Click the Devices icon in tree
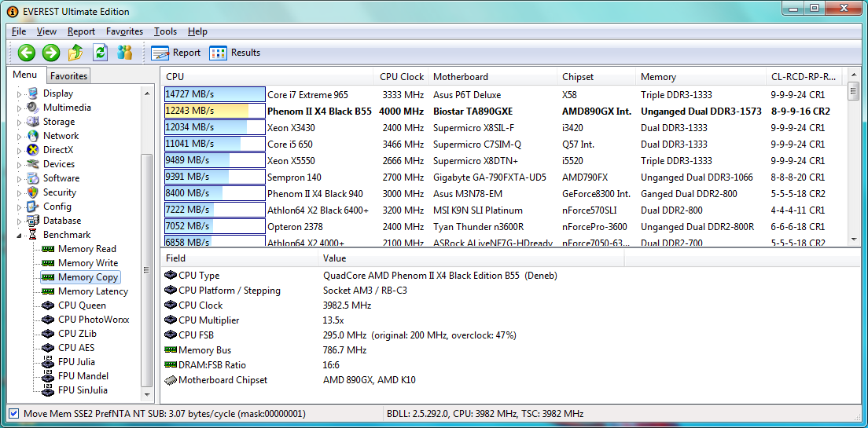This screenshot has height=428, width=868. point(33,163)
